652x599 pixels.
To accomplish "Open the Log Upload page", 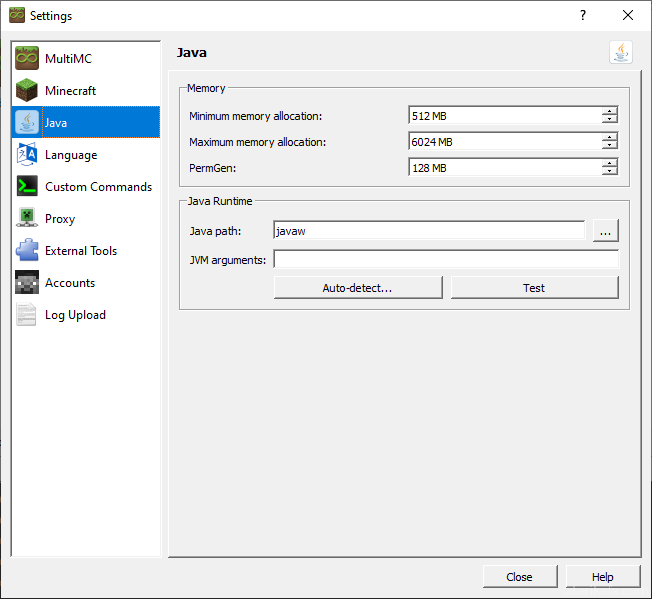I will click(86, 314).
